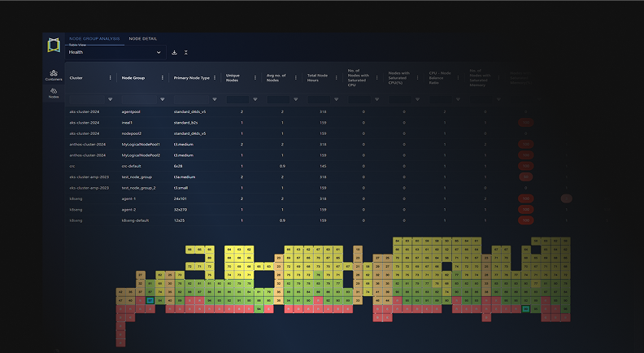This screenshot has width=644, height=353.
Task: Expand the Health table view dropdown
Action: coord(159,52)
